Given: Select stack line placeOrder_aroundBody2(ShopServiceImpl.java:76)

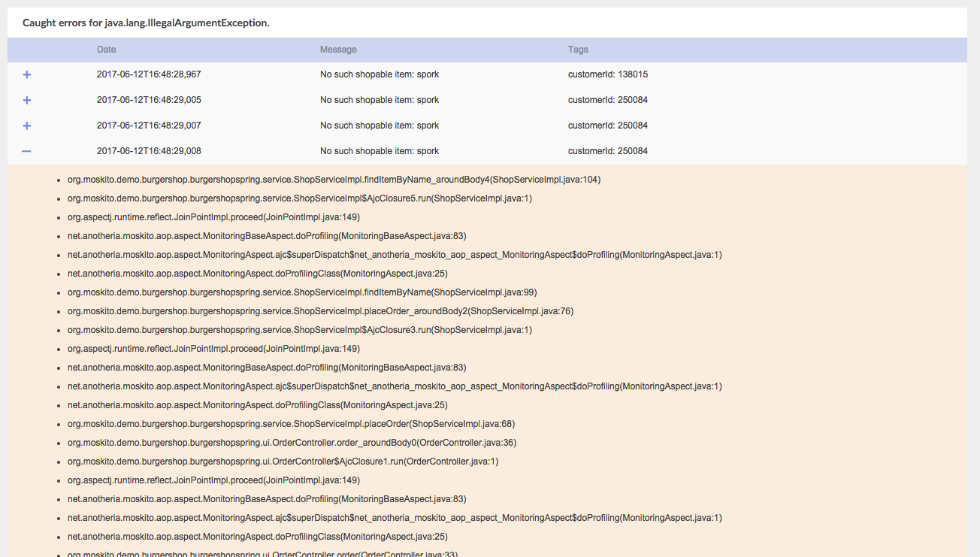Looking at the screenshot, I should (321, 311).
